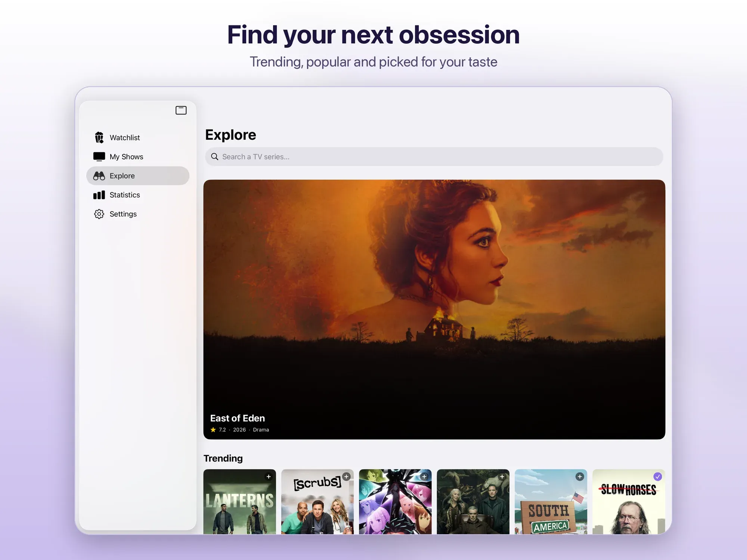
Task: Click the East of Eden title text
Action: pyautogui.click(x=238, y=418)
